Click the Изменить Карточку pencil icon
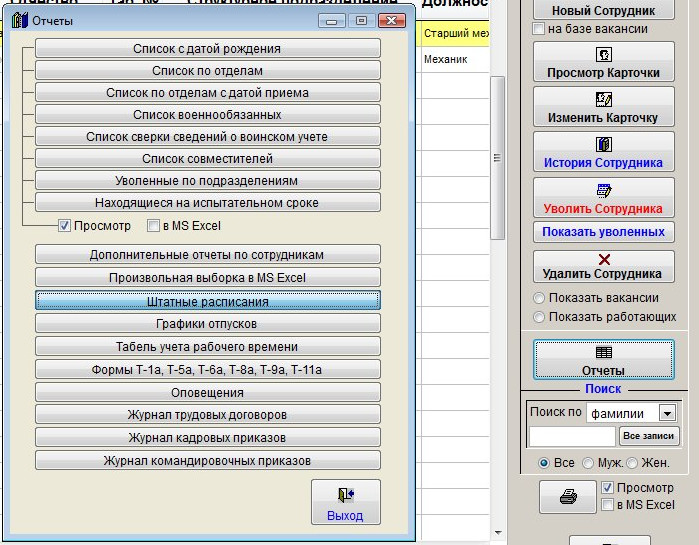The height and width of the screenshot is (545, 699). coord(604,99)
